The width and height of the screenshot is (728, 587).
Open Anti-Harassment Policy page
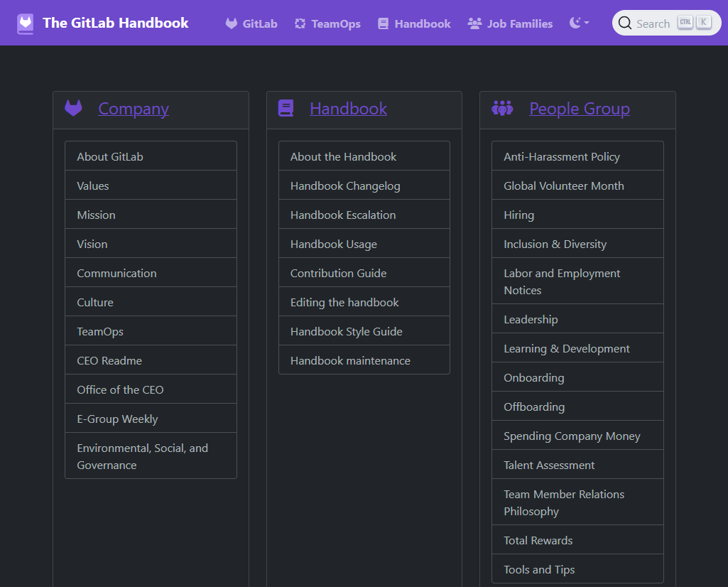point(562,156)
